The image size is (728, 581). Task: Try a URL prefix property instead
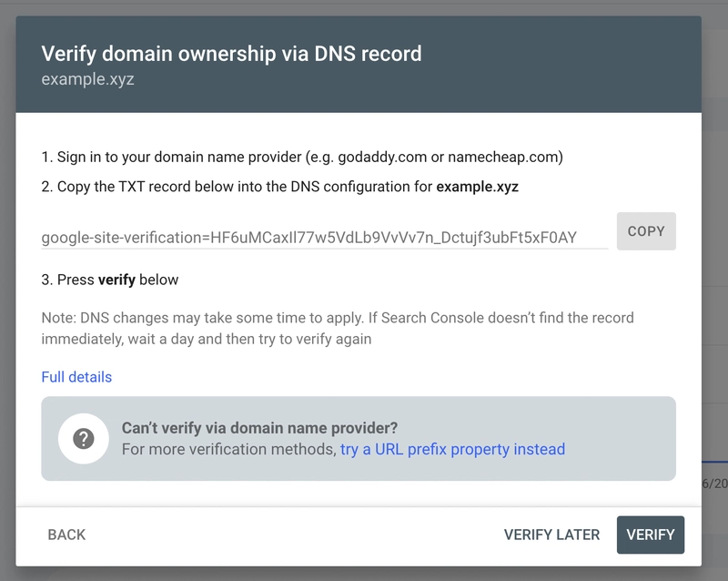pyautogui.click(x=452, y=449)
